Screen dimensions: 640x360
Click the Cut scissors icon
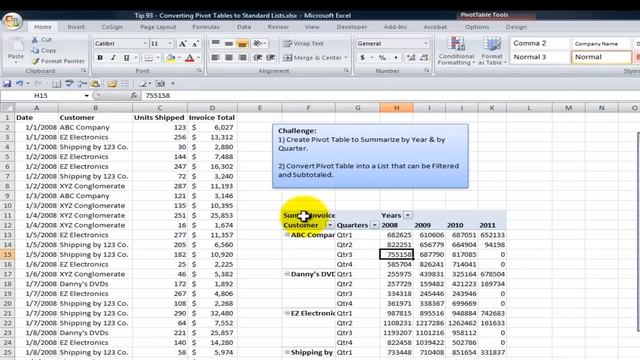click(35, 40)
